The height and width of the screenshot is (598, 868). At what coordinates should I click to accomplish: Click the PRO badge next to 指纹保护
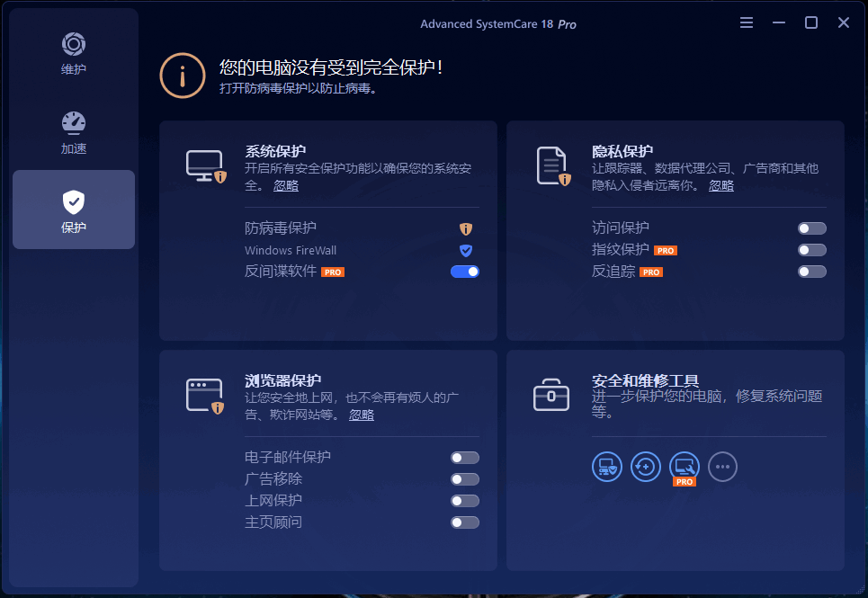click(x=666, y=251)
